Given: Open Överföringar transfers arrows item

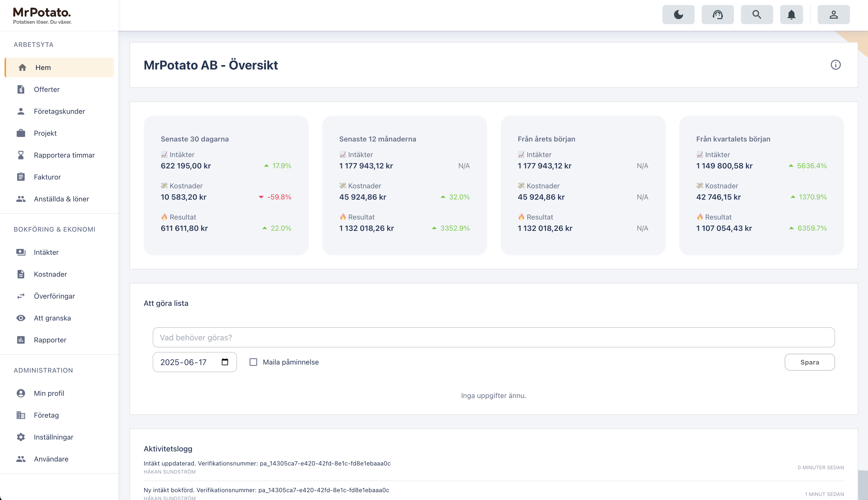Looking at the screenshot, I should click(x=54, y=296).
